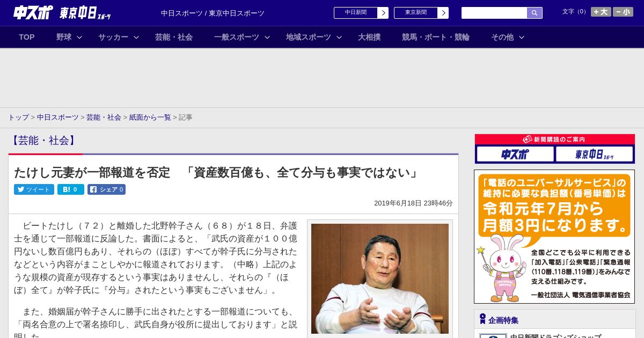This screenshot has height=338, width=644.
Task: Click the 新聞購読のご案内 banner title
Action: pos(554,139)
